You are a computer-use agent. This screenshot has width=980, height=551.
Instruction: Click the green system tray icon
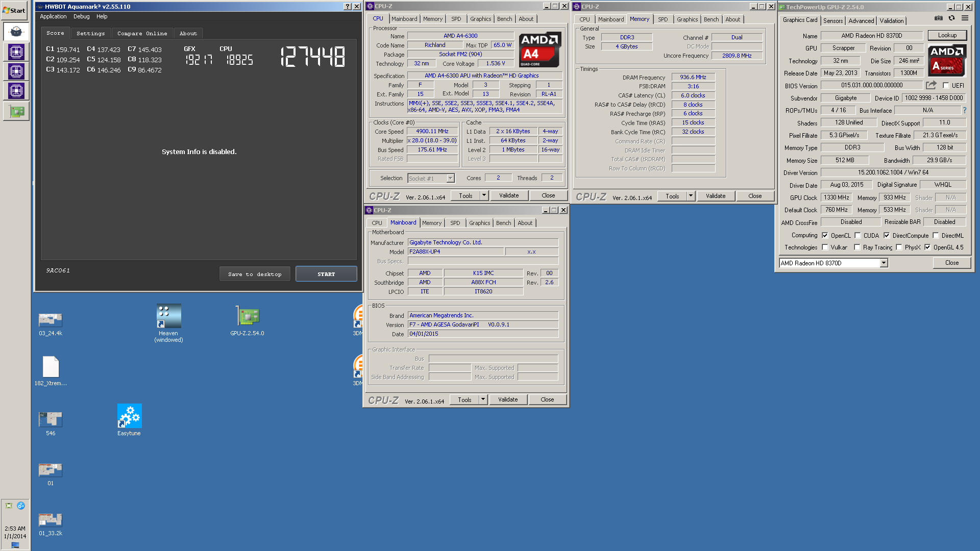coord(9,506)
